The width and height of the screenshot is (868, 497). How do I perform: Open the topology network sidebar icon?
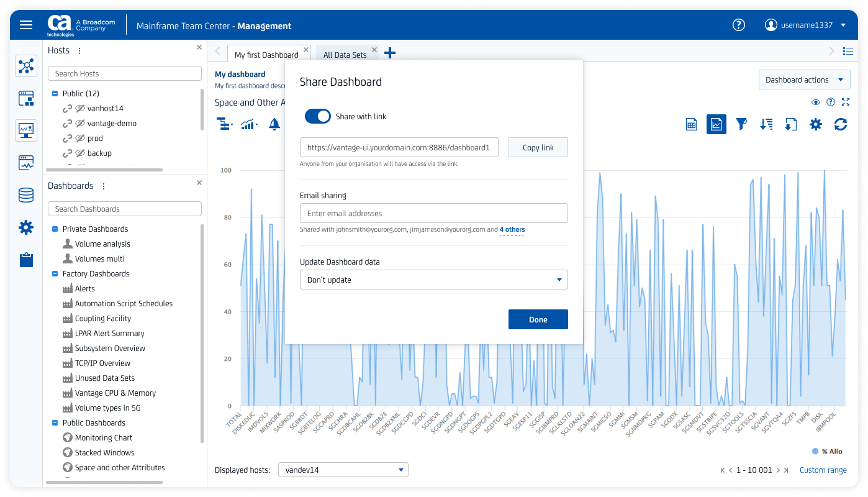(x=26, y=66)
